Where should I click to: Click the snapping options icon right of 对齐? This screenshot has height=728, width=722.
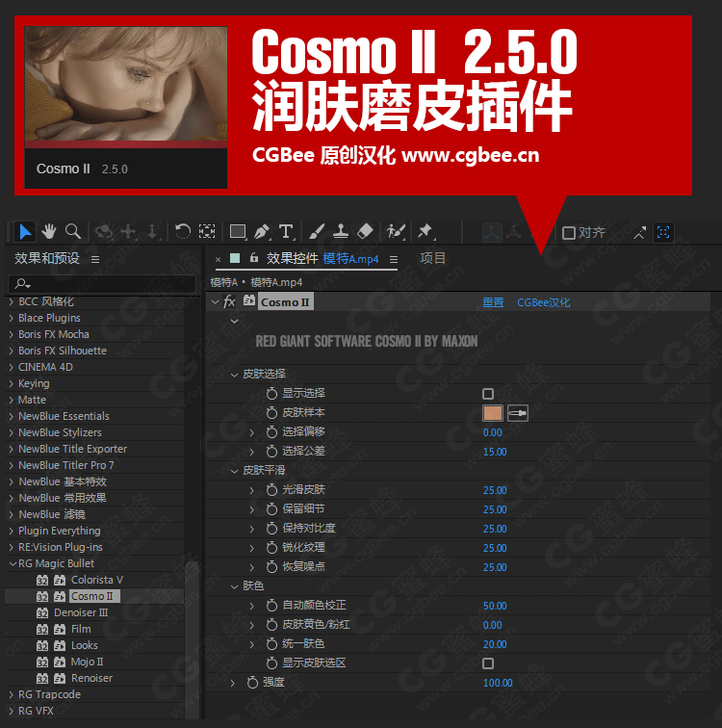640,232
